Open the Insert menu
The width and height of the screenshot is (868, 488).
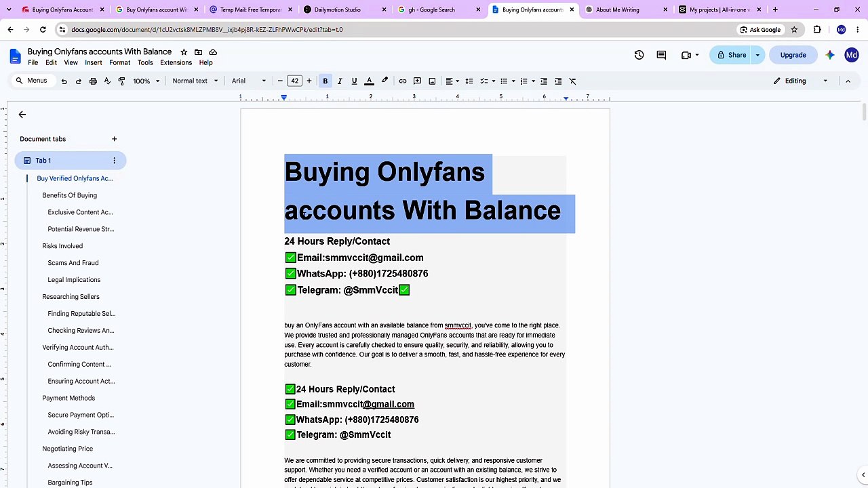pos(94,63)
